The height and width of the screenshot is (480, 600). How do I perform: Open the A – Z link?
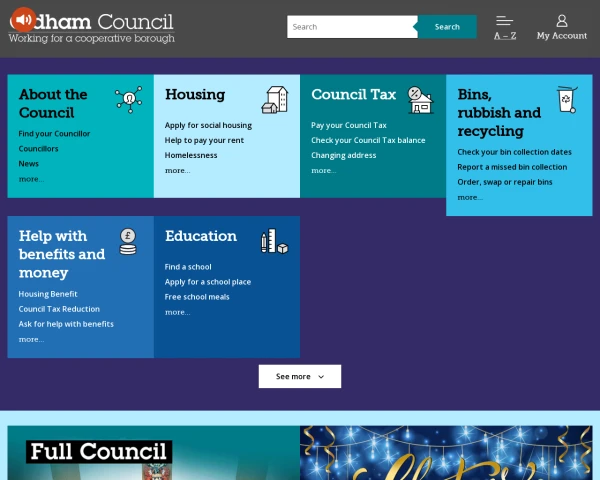(505, 36)
